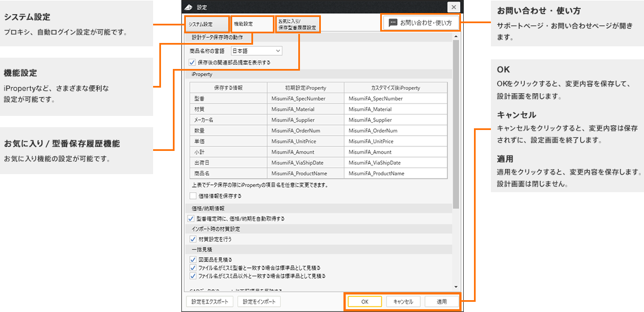
Task: Click the 材質 row label
Action: tap(199, 109)
